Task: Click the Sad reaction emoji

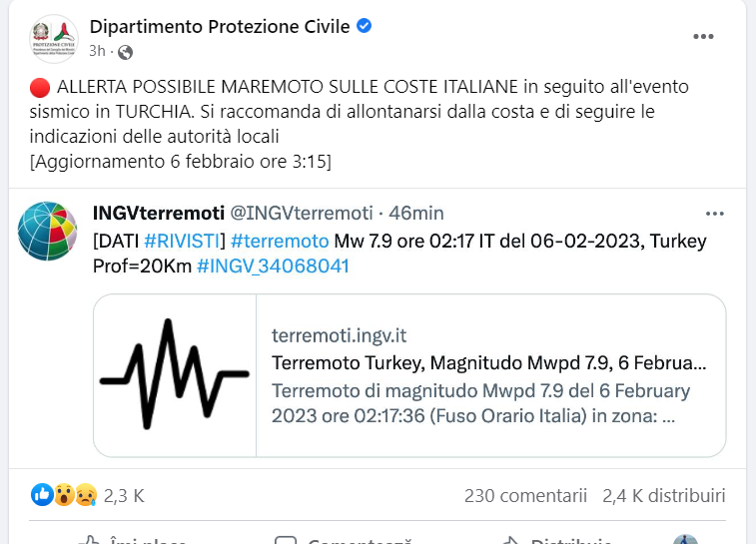Action: pyautogui.click(x=86, y=495)
